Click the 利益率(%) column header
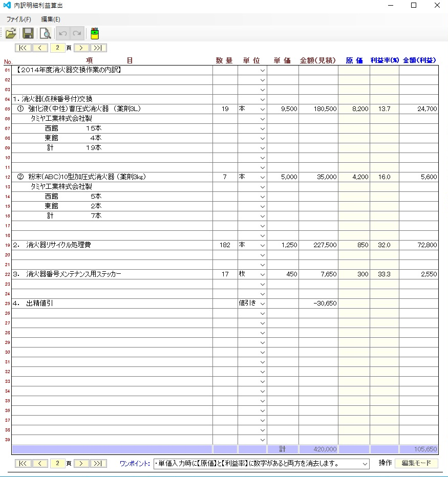 pos(385,60)
